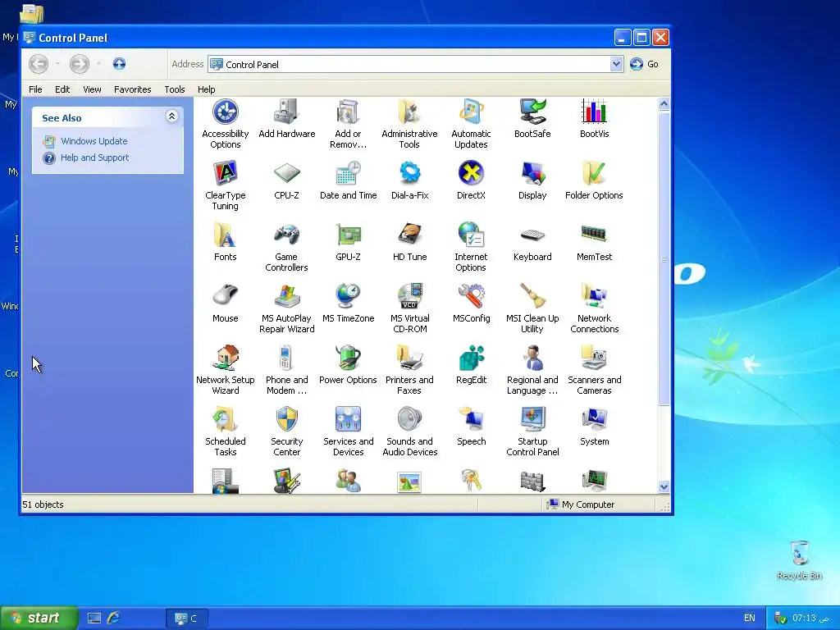Click Show Desktop quick launch icon
Viewport: 840px width, 630px height.
94,619
